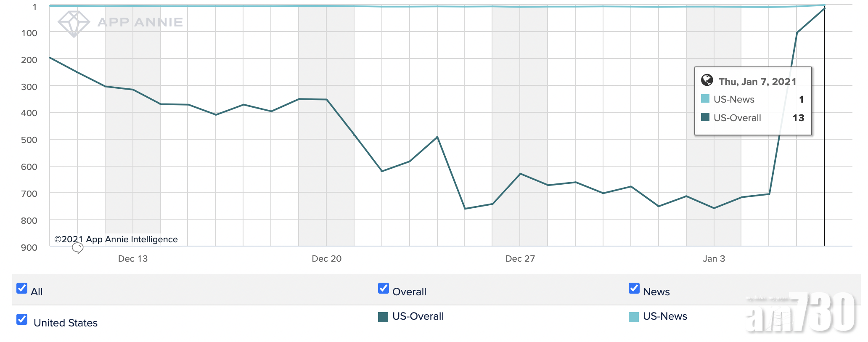Click the App Annie diamond logo
Image resolution: width=868 pixels, height=342 pixels.
(x=74, y=24)
